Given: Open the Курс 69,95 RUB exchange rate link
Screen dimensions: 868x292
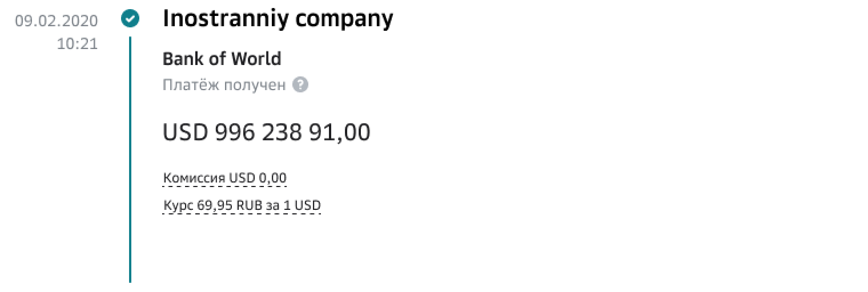Looking at the screenshot, I should pos(242,205).
